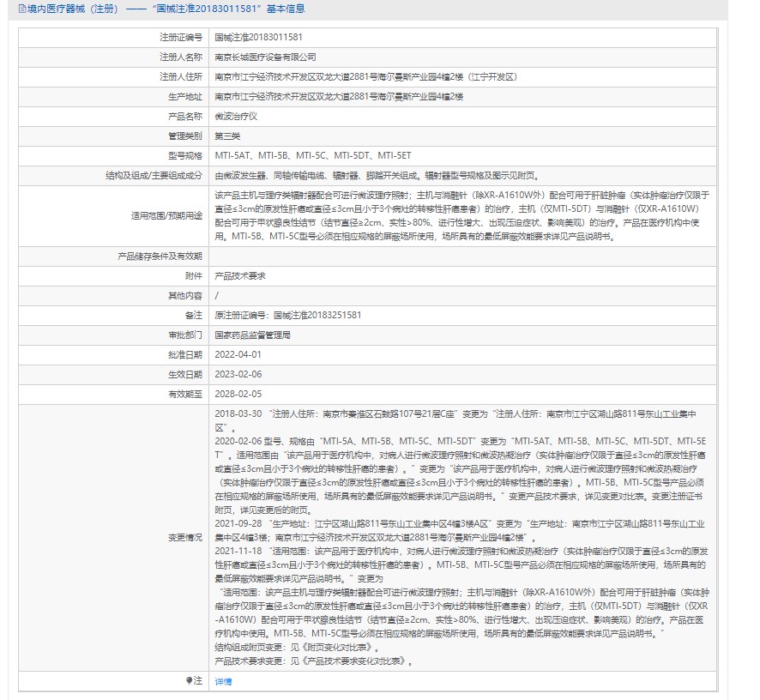
Task: Click the model list MTI-5AT、MTI-5B、MTI-5C
Action: click(x=312, y=155)
